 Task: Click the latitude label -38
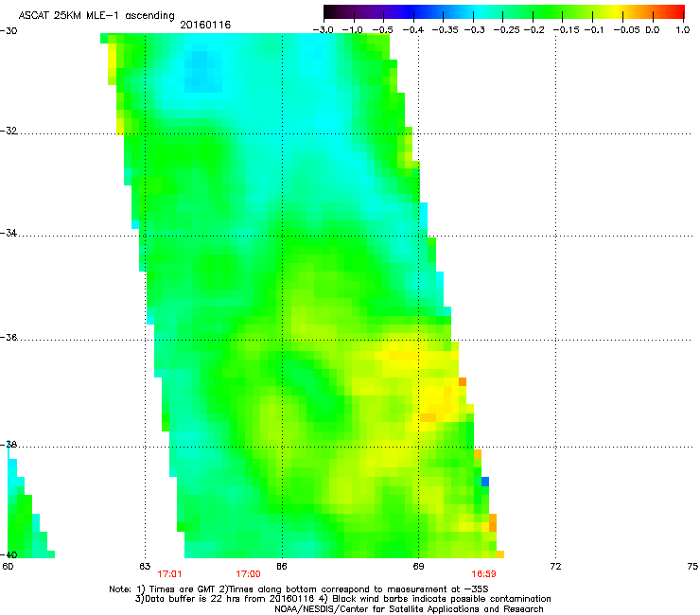(x=9, y=445)
